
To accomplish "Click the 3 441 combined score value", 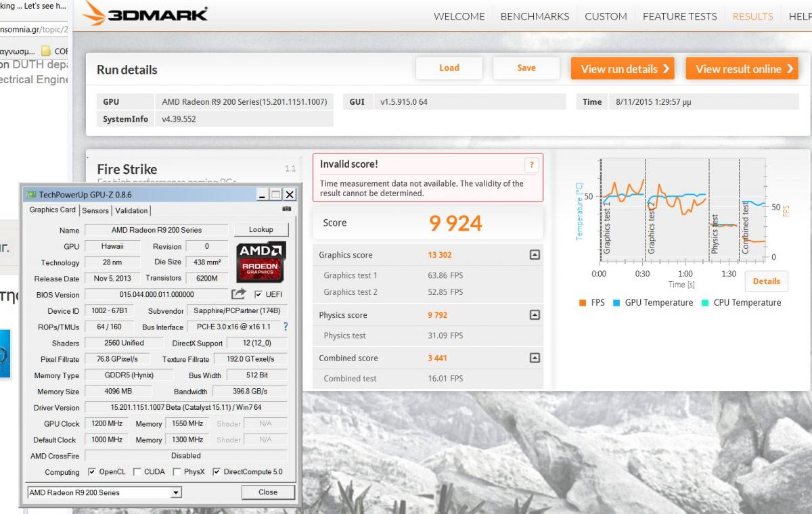I will click(437, 358).
